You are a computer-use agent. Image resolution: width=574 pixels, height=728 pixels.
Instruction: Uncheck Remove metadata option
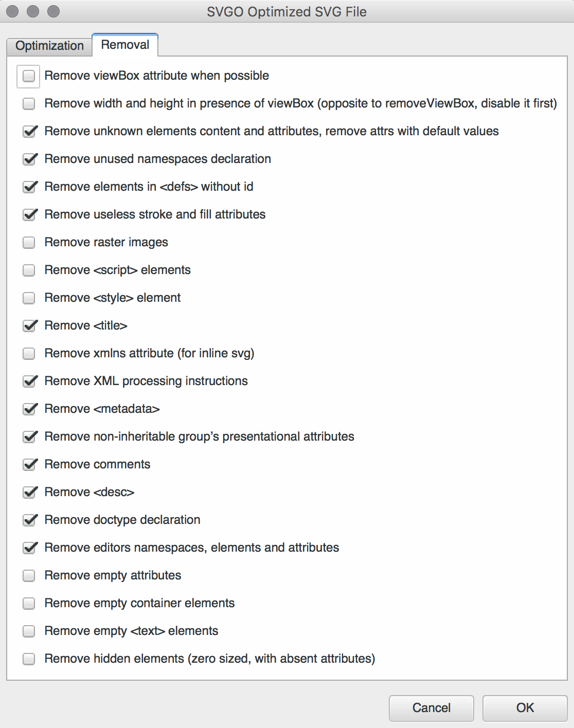point(29,409)
